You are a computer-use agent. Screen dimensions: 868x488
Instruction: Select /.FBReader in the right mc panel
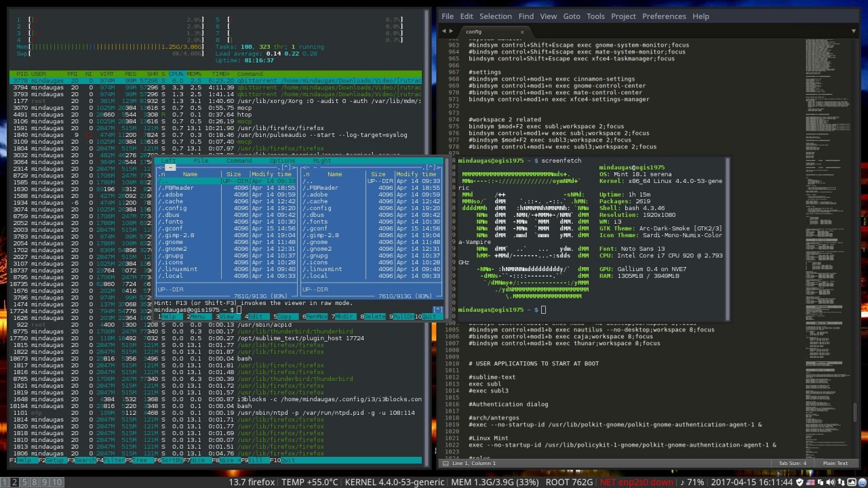point(372,188)
